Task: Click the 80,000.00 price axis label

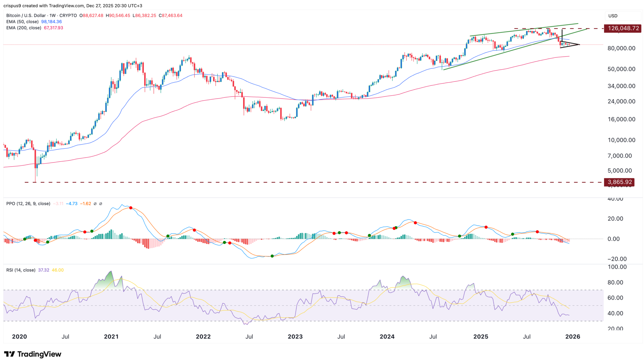Action: pyautogui.click(x=621, y=48)
